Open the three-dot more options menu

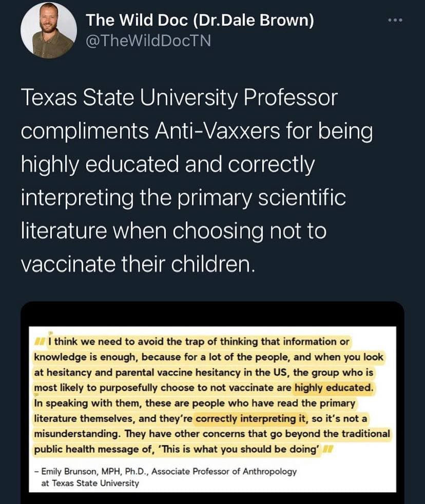[395, 21]
